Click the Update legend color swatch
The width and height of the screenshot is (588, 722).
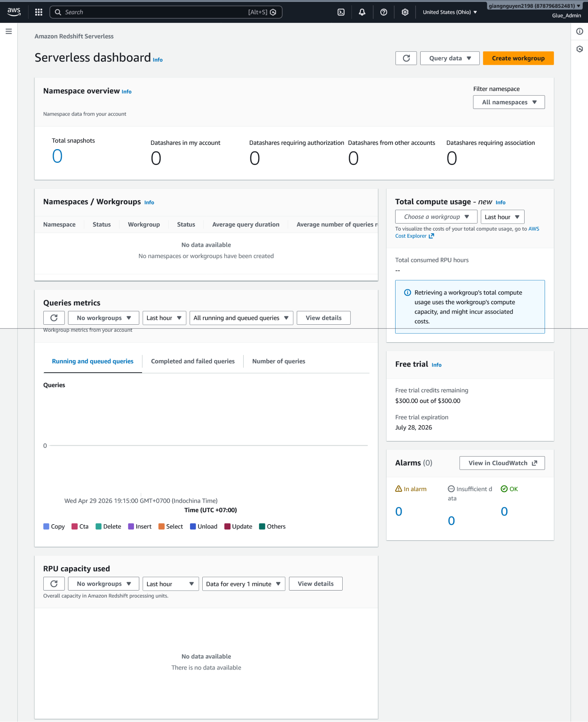pyautogui.click(x=227, y=526)
